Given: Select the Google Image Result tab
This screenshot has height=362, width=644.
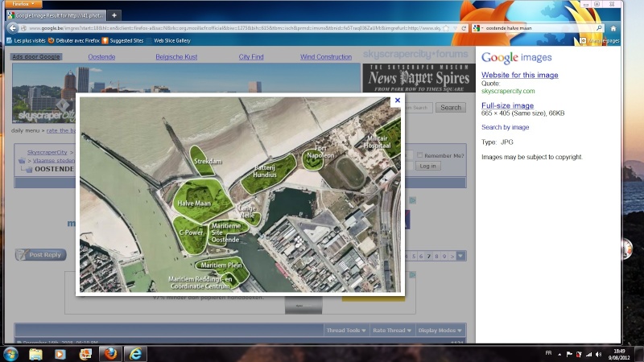Looking at the screenshot, I should (x=56, y=15).
